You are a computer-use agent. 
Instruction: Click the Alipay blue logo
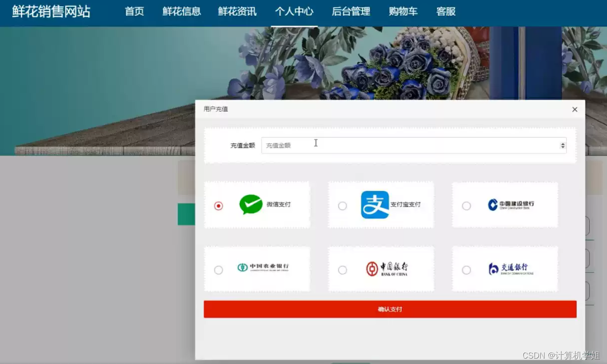pos(375,205)
